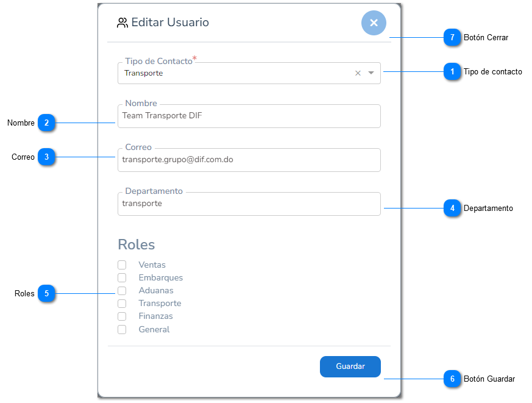Screen dimensions: 532x403
Task: Expand the Tipo de Contacto dropdown arrow
Action: [371, 73]
